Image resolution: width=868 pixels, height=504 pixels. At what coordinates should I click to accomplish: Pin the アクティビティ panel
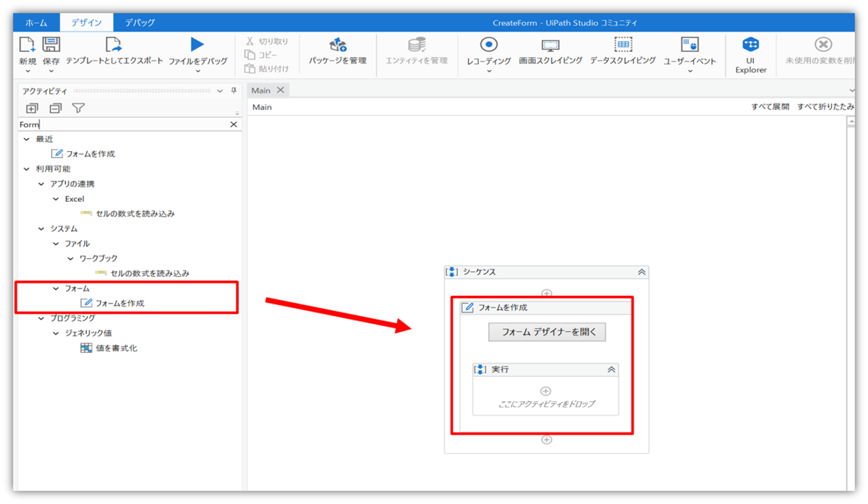tap(234, 91)
